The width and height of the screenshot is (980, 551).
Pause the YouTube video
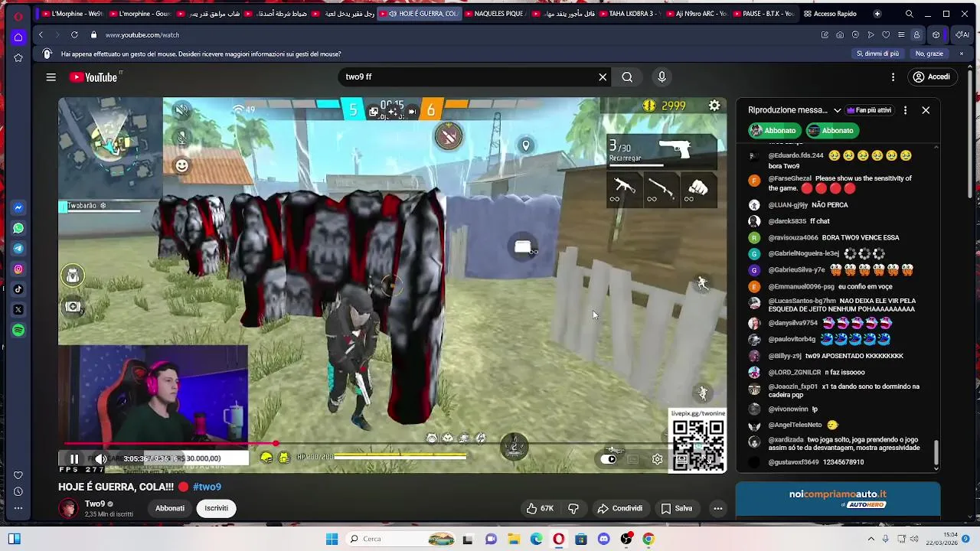74,459
